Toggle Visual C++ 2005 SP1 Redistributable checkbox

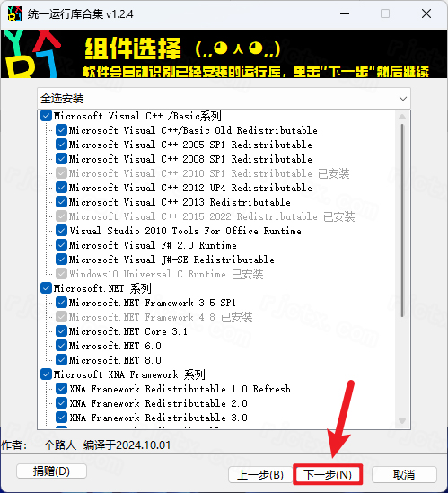coord(61,145)
